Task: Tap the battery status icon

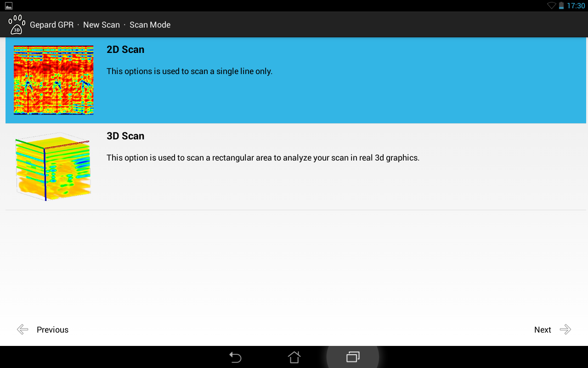Action: coord(561,6)
